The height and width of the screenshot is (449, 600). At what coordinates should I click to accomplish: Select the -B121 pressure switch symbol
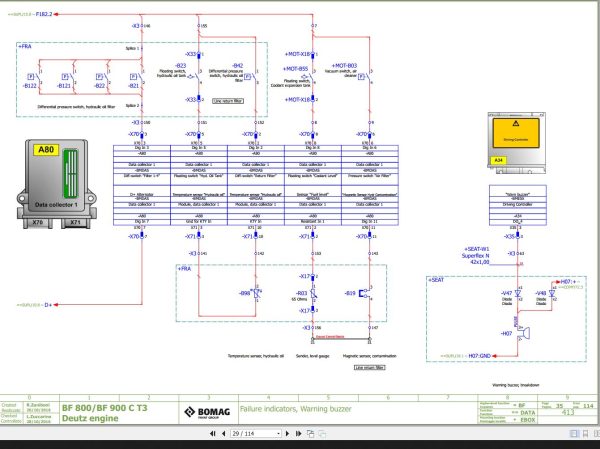[70, 79]
